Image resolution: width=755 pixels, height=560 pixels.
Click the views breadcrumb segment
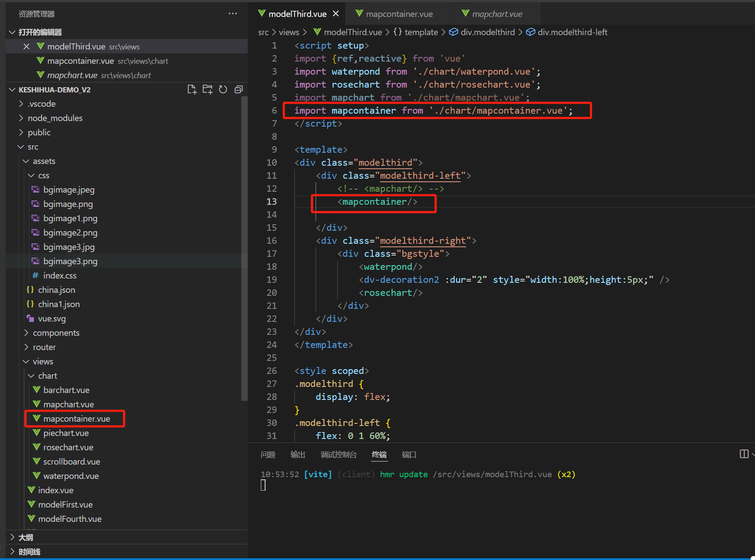pos(289,32)
